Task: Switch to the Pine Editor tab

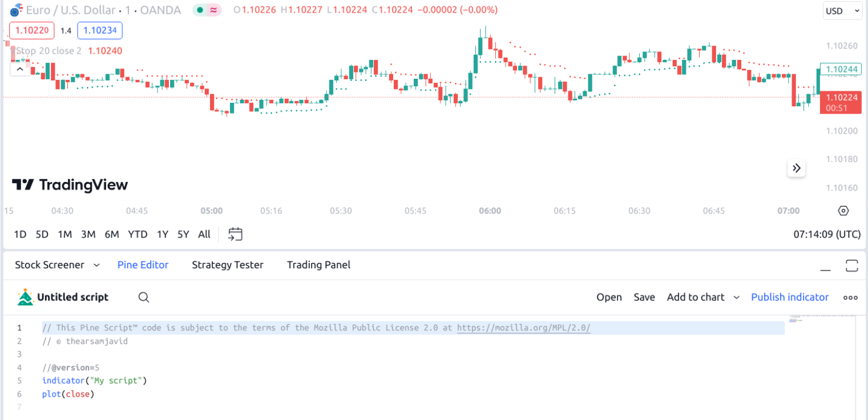Action: (x=143, y=265)
